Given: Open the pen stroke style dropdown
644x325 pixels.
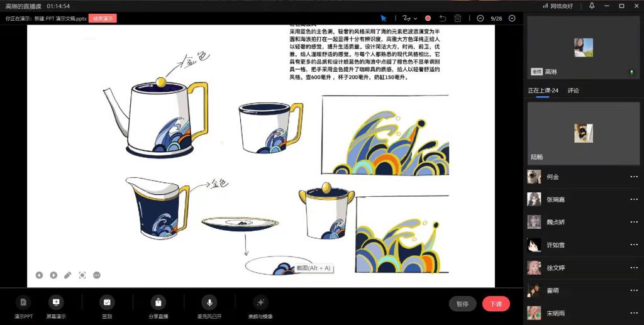Looking at the screenshot, I should (416, 18).
